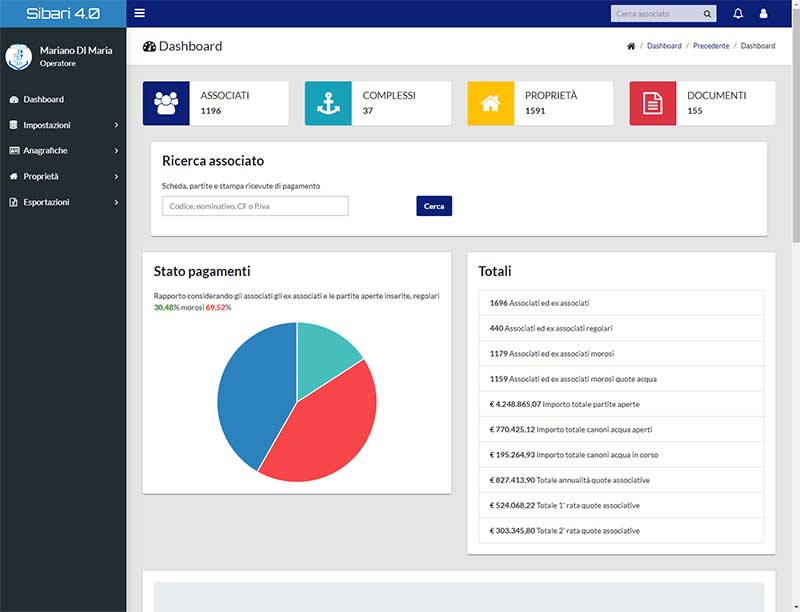Open the user account icon
This screenshot has width=800, height=612.
coord(763,14)
